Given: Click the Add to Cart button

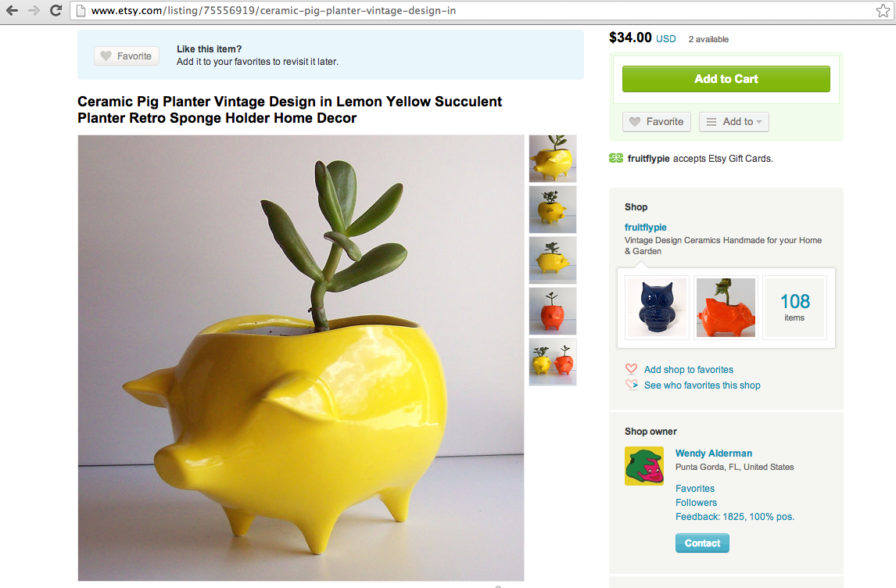Looking at the screenshot, I should pos(726,79).
